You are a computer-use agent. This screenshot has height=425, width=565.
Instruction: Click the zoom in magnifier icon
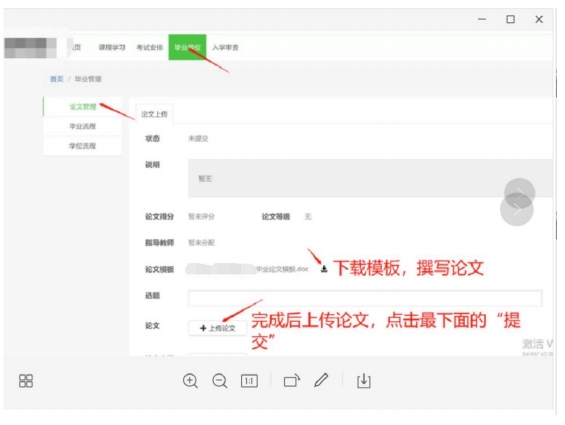(x=190, y=381)
